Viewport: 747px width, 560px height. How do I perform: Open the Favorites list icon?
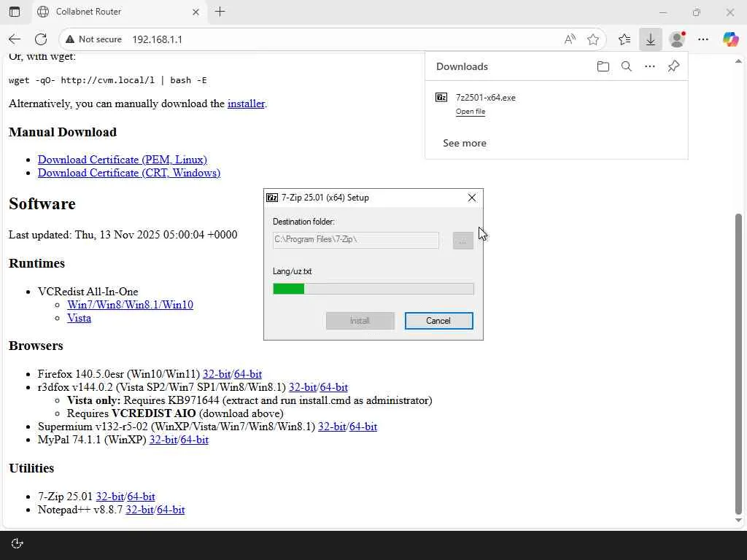624,39
